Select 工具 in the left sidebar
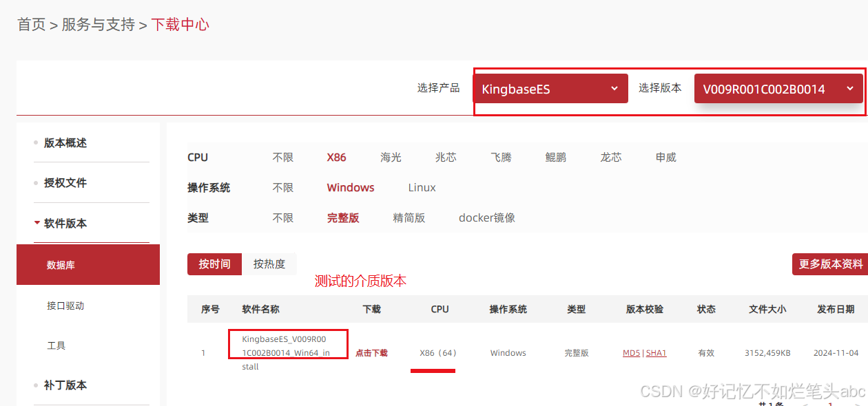Viewport: 868px width, 406px height. [x=56, y=345]
